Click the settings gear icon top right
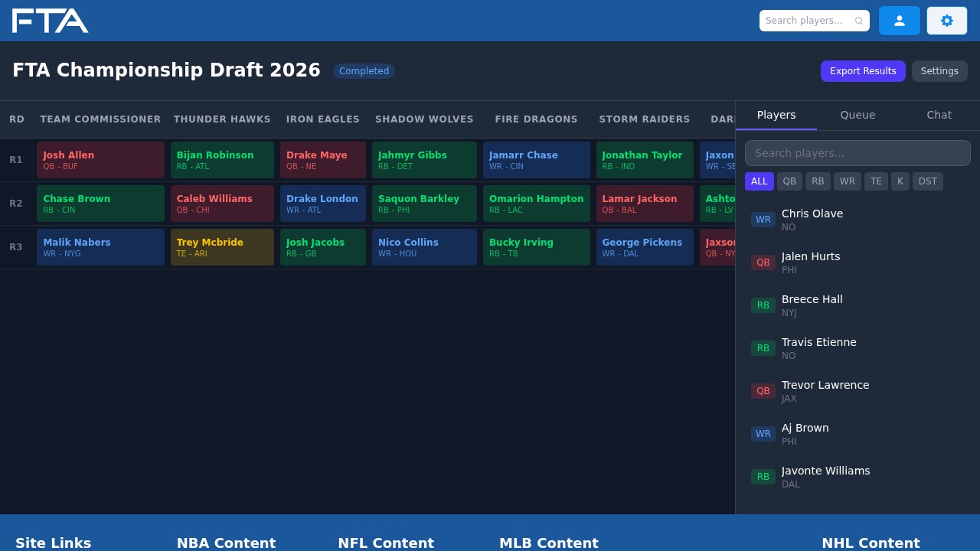Viewport: 980px width, 551px height. [x=946, y=21]
